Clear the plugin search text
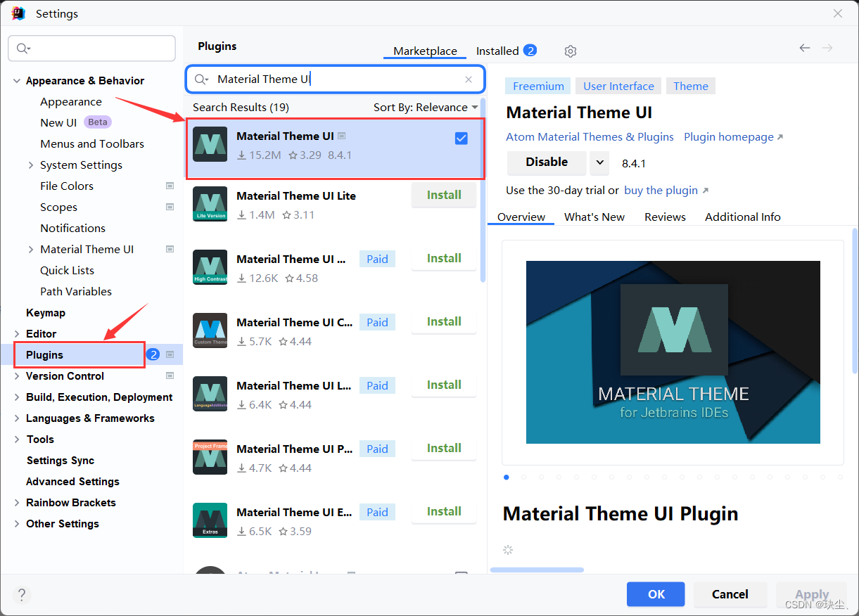 tap(469, 79)
